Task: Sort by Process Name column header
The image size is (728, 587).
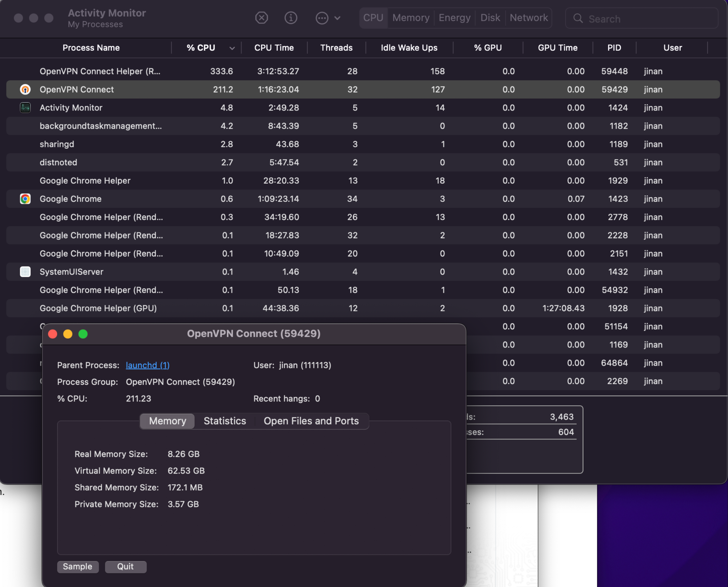Action: 91,48
